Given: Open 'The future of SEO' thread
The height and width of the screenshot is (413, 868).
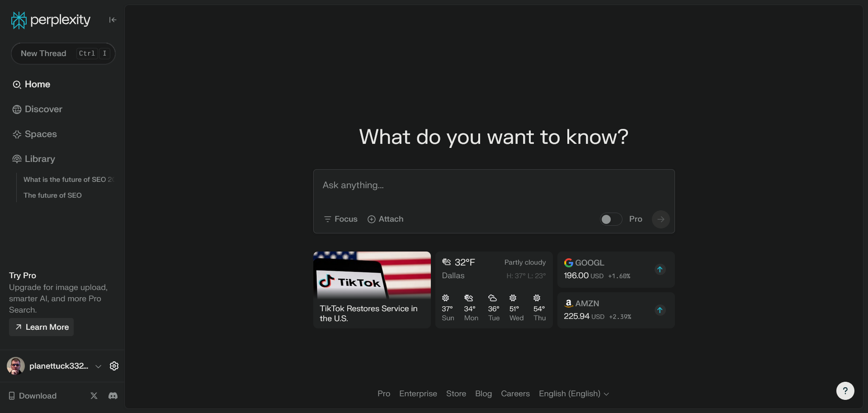Looking at the screenshot, I should (x=52, y=195).
